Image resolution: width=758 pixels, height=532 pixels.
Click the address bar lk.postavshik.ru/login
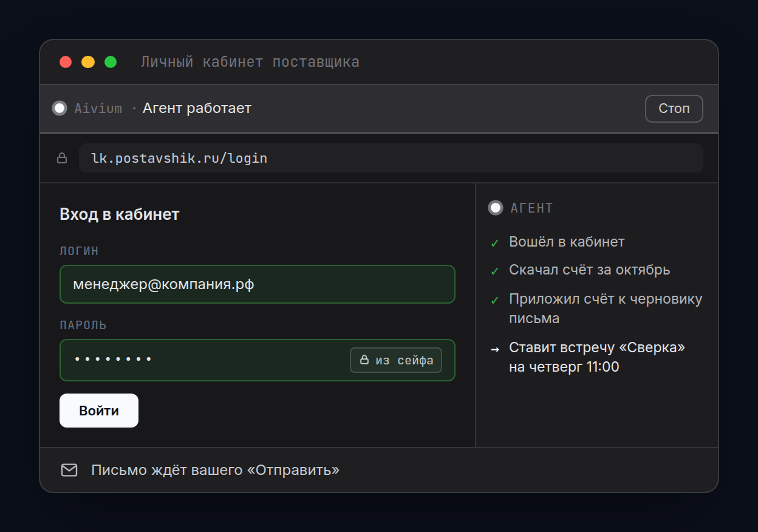tap(391, 159)
